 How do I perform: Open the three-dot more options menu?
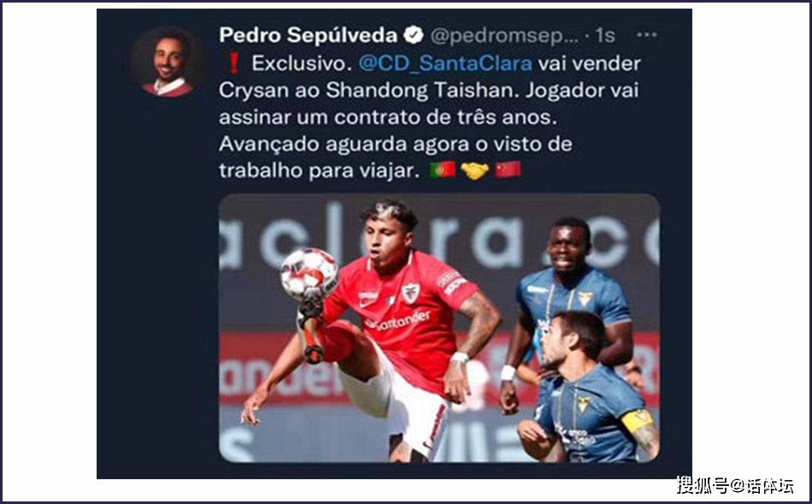point(647,35)
